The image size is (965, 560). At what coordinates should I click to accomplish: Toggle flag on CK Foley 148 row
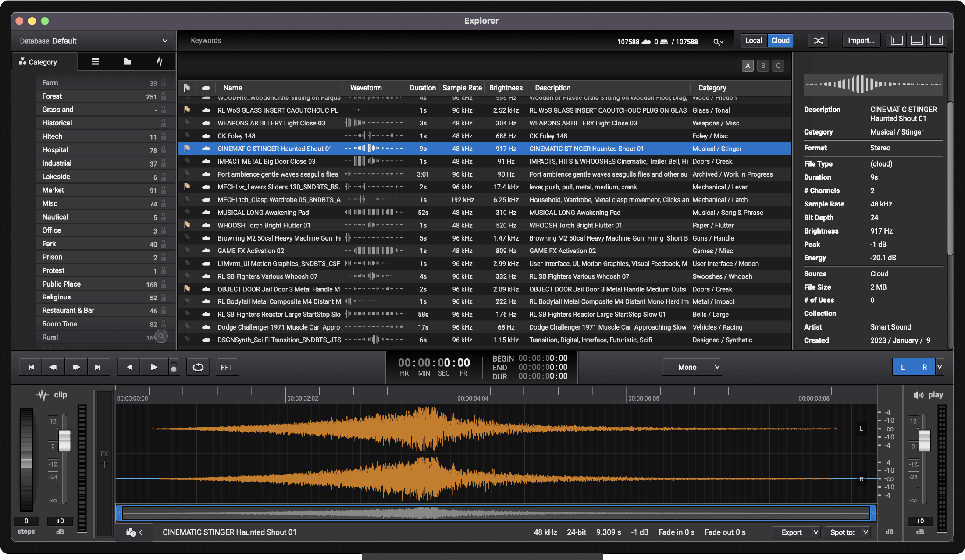coord(187,136)
